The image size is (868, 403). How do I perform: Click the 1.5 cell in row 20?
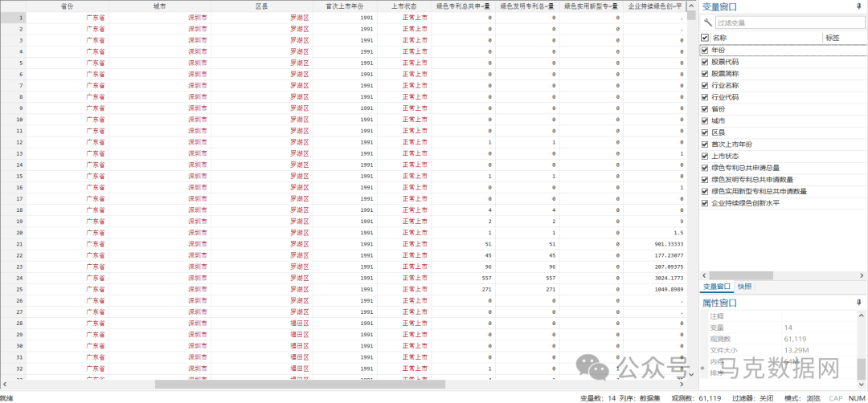pos(655,233)
